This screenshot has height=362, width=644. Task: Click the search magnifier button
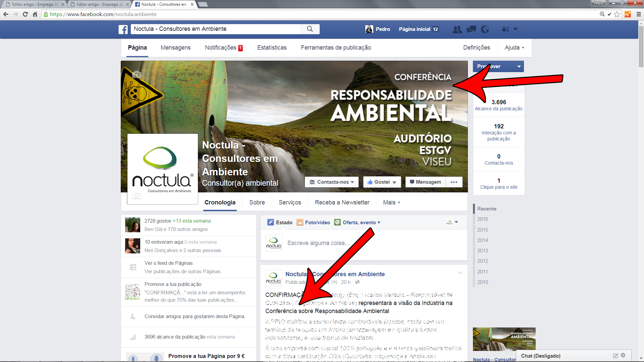coord(310,29)
